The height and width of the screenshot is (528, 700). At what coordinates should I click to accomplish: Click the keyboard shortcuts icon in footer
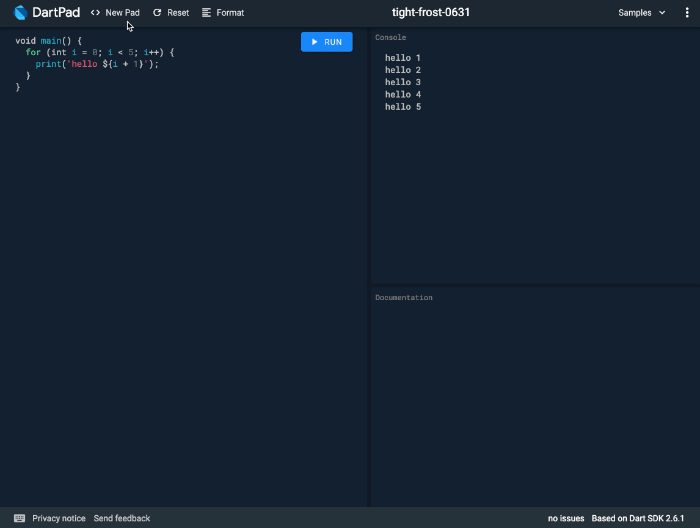[19, 518]
